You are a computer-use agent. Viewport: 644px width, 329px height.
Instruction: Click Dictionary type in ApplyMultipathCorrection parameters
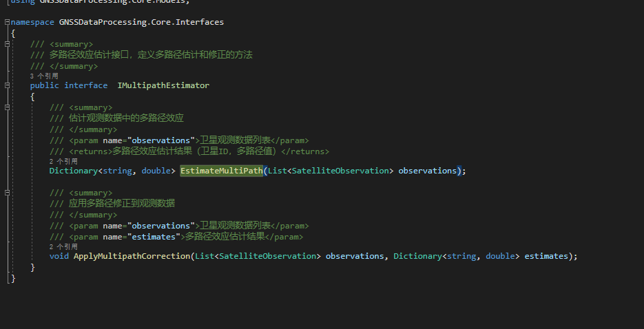(417, 256)
